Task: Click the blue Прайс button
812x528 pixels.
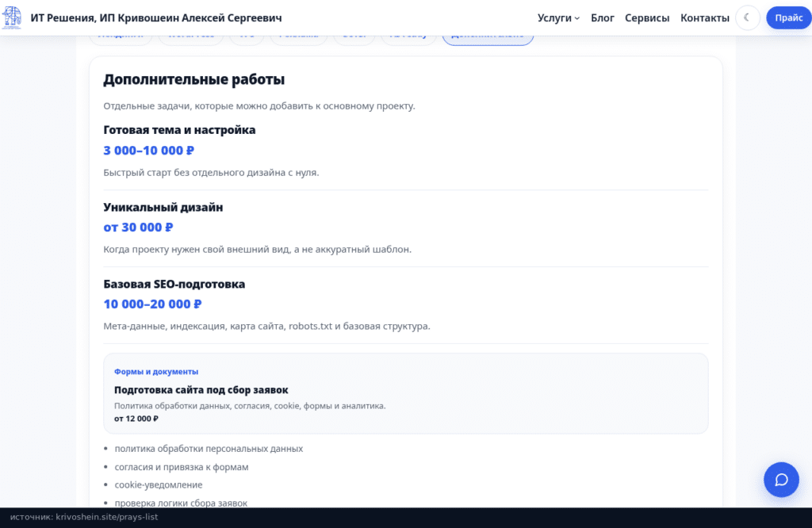Action: (x=788, y=17)
